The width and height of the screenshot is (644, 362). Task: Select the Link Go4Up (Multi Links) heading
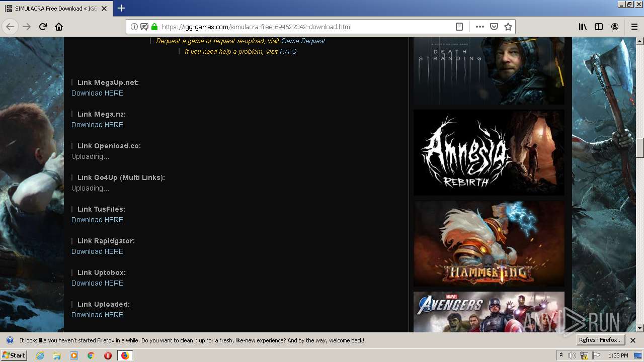(x=121, y=177)
